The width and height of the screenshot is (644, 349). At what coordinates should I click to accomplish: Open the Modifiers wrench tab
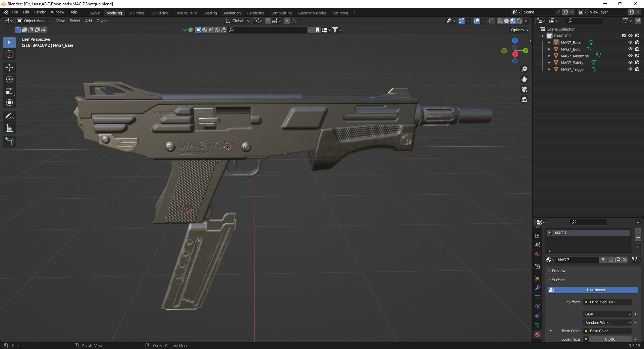point(538,288)
